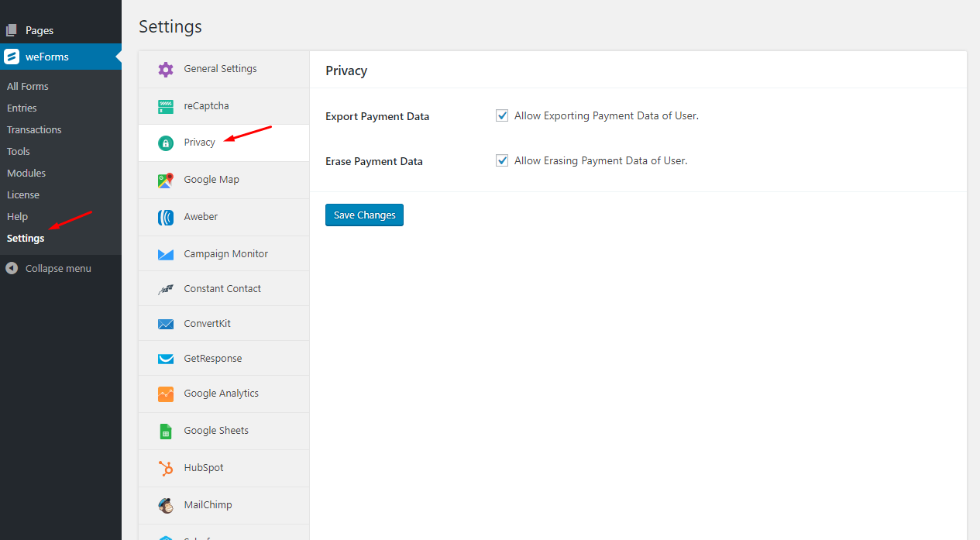Click the Google Sheets icon
The width and height of the screenshot is (980, 540).
coord(166,431)
